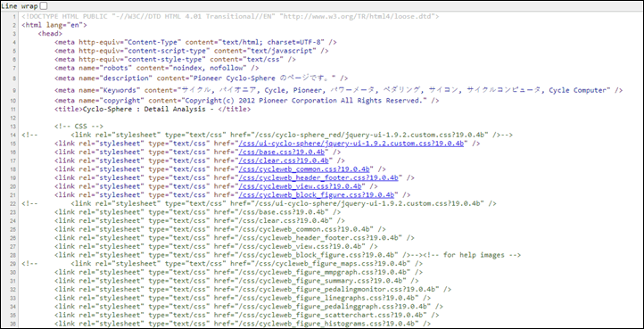The height and width of the screenshot is (329, 644).
Task: Click the html lang="en" tag
Action: [54, 25]
